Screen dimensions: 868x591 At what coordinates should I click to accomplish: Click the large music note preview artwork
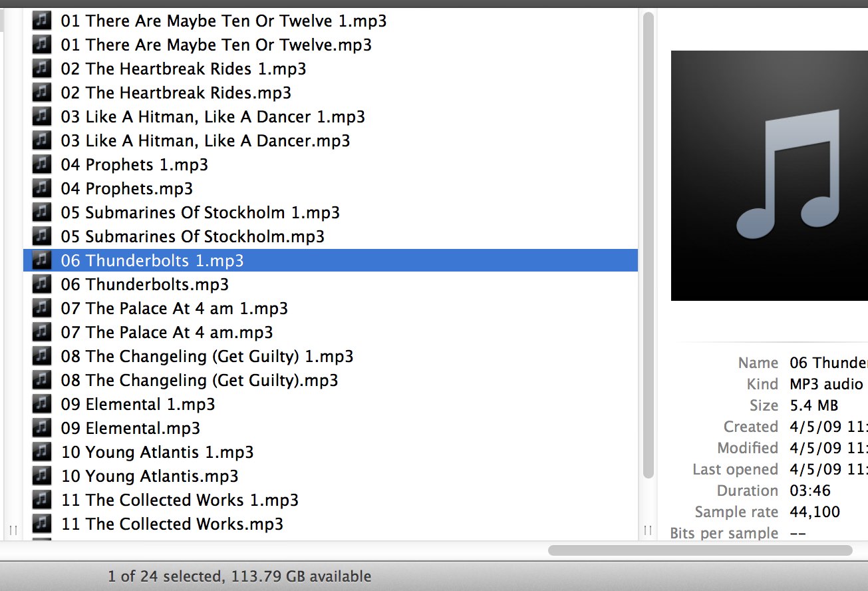point(770,176)
